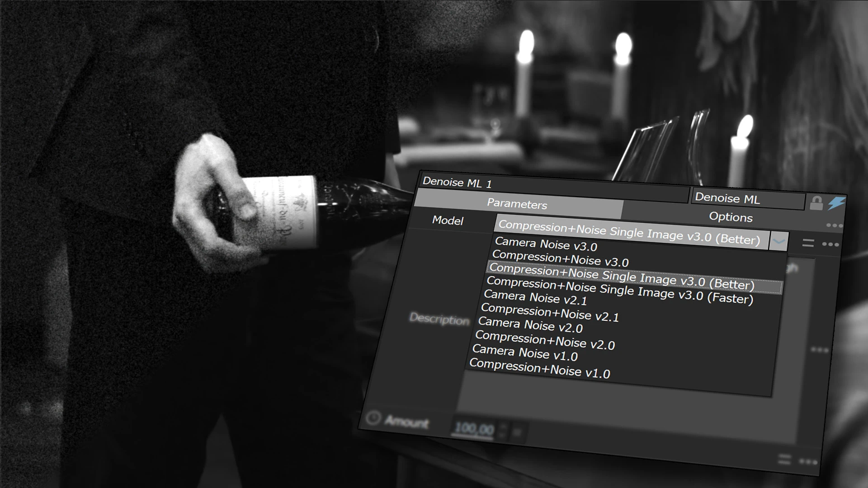Click the hamburger lines icon beside the Model dropdown
Screen dimensions: 868x488
[807, 243]
